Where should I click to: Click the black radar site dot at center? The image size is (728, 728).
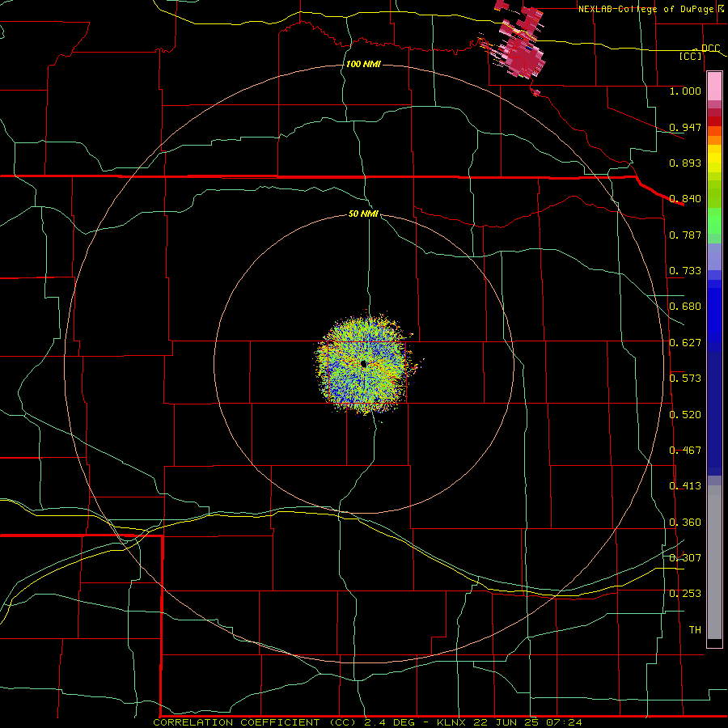(x=363, y=364)
